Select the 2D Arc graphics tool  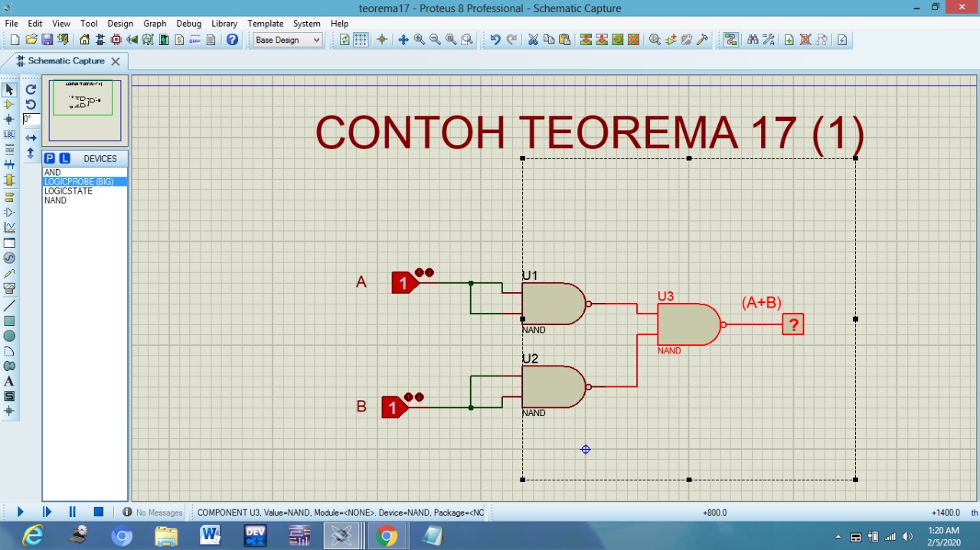coord(9,351)
